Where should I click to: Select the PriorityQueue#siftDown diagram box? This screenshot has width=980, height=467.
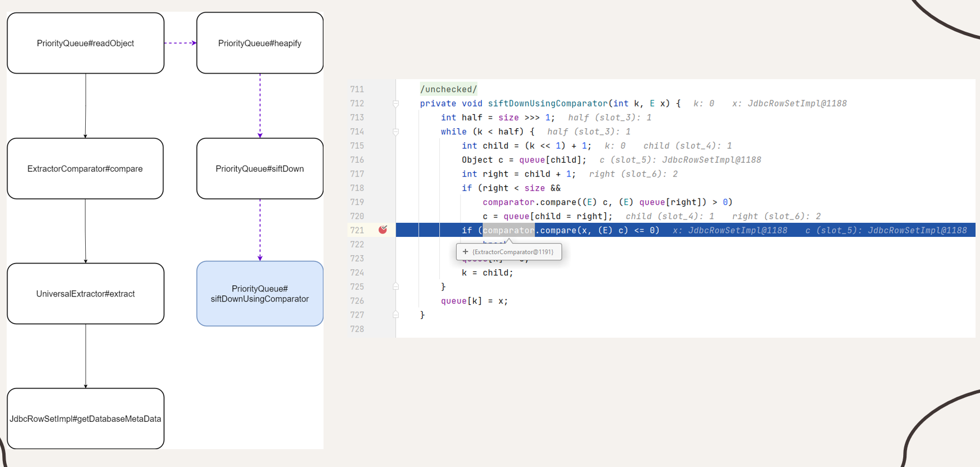coord(260,168)
